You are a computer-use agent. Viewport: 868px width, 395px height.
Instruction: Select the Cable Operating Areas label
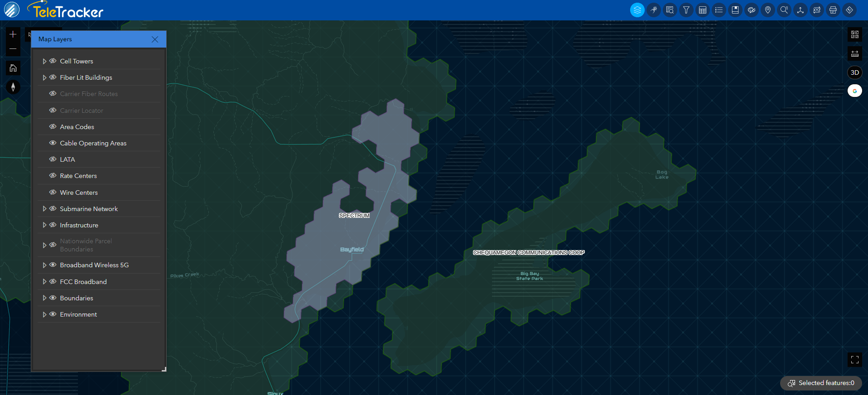[93, 143]
